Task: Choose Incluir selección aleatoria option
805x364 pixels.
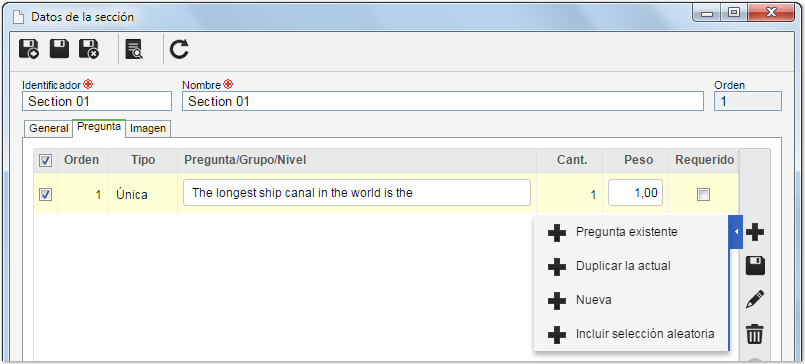Action: [631, 334]
